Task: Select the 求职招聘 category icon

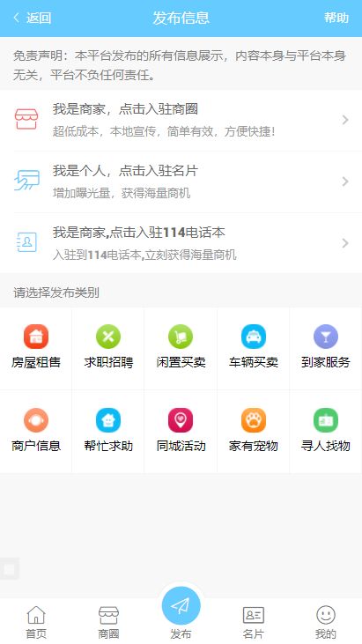Action: coord(108,337)
